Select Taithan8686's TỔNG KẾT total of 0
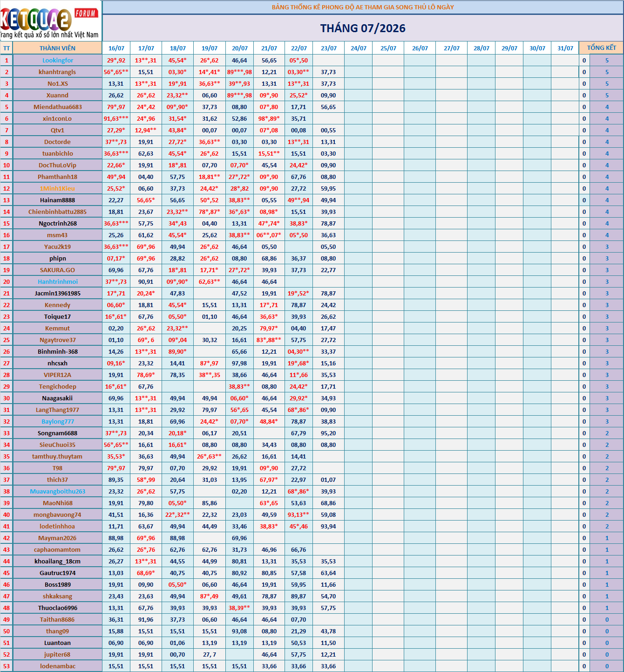Screen dimensions: 624x672 [x=607, y=619]
